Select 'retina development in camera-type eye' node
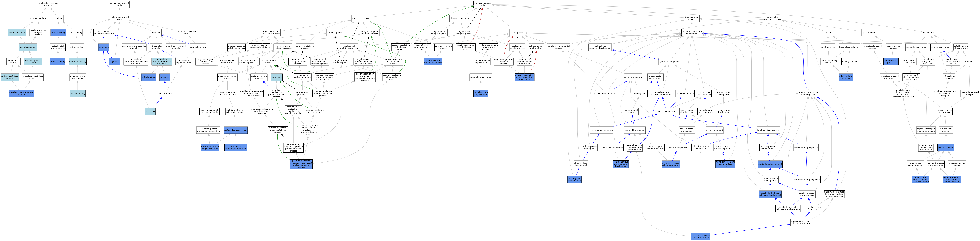The image size is (980, 241). click(725, 164)
